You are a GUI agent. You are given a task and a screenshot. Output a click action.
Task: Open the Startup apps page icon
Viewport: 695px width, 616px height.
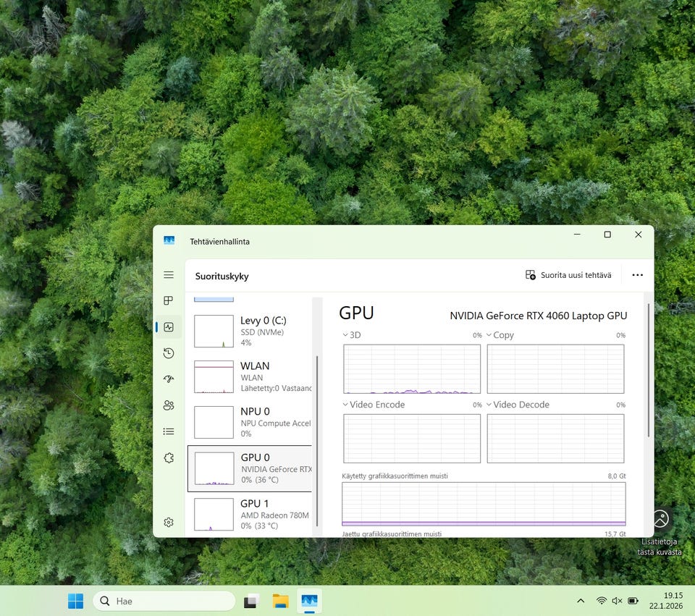tap(169, 379)
